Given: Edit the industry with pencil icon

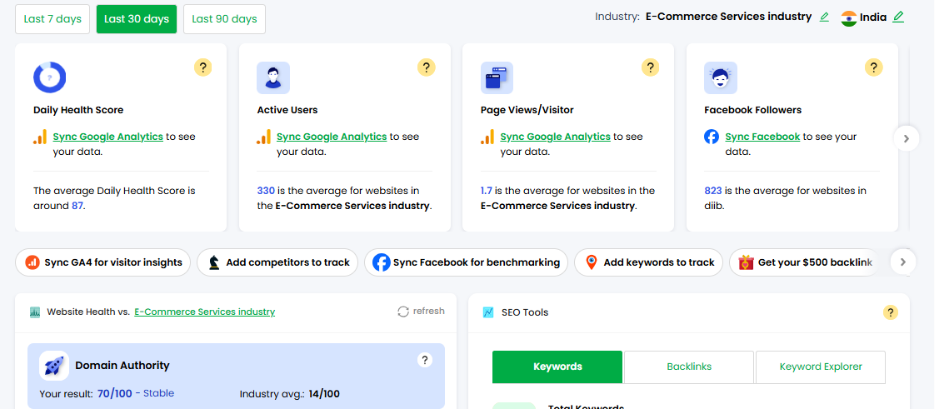Looking at the screenshot, I should pos(824,17).
